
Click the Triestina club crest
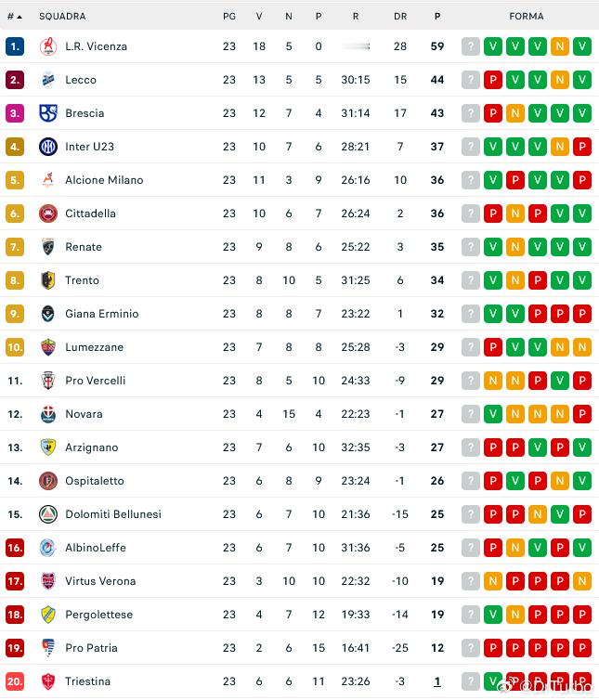tap(48, 681)
